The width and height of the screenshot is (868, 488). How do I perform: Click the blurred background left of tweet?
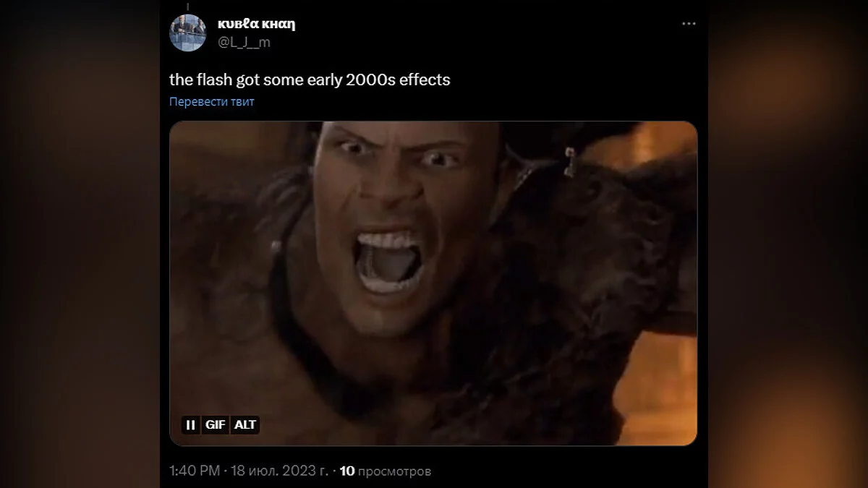80,244
